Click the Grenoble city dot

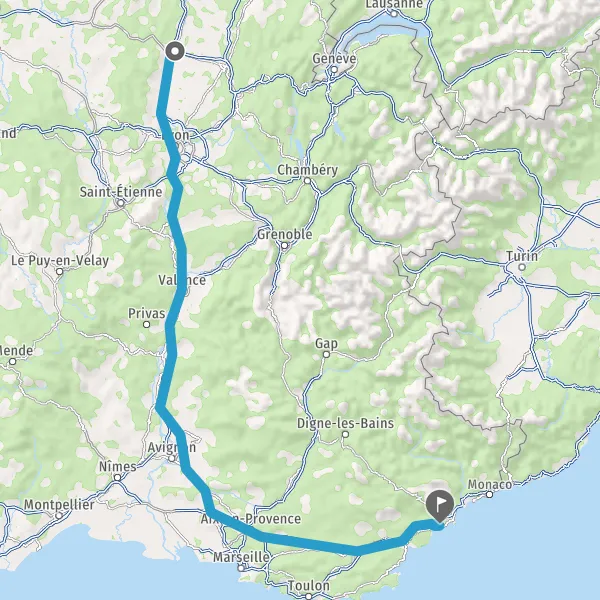tap(284, 246)
